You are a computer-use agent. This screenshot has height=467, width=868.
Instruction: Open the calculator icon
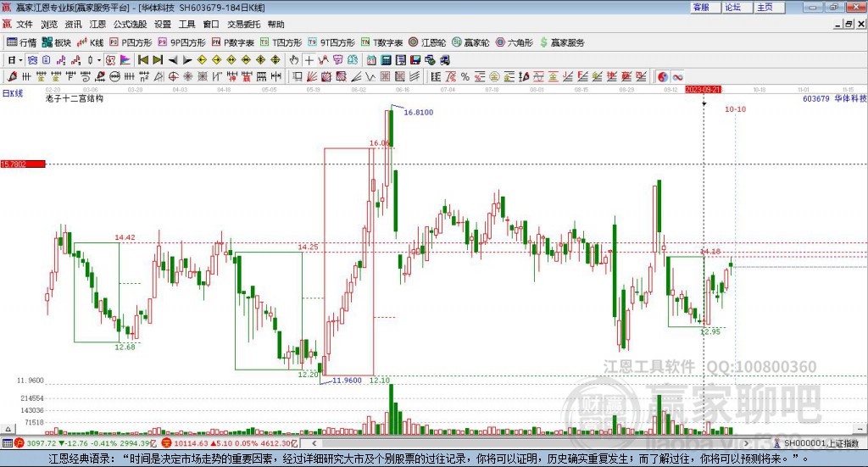click(x=387, y=60)
